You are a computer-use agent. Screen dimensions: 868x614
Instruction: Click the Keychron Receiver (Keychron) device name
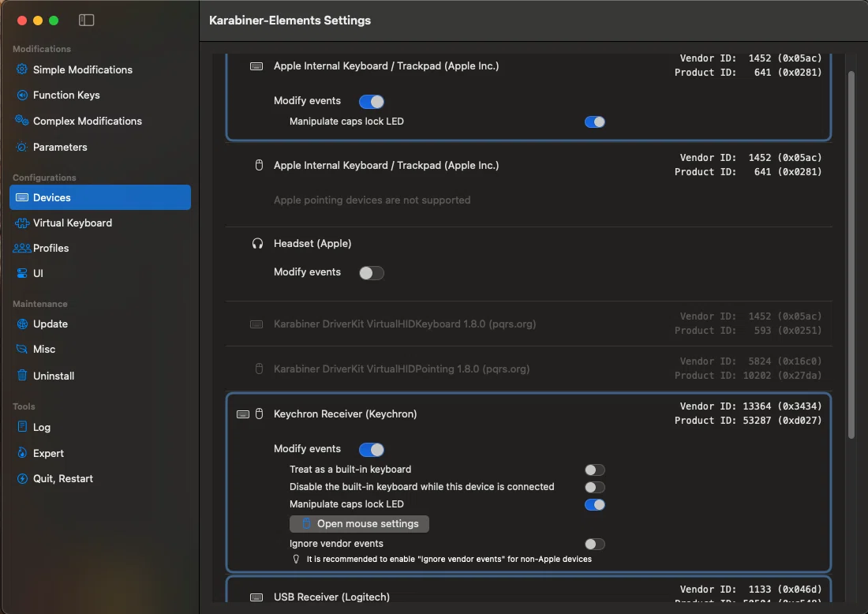(345, 414)
